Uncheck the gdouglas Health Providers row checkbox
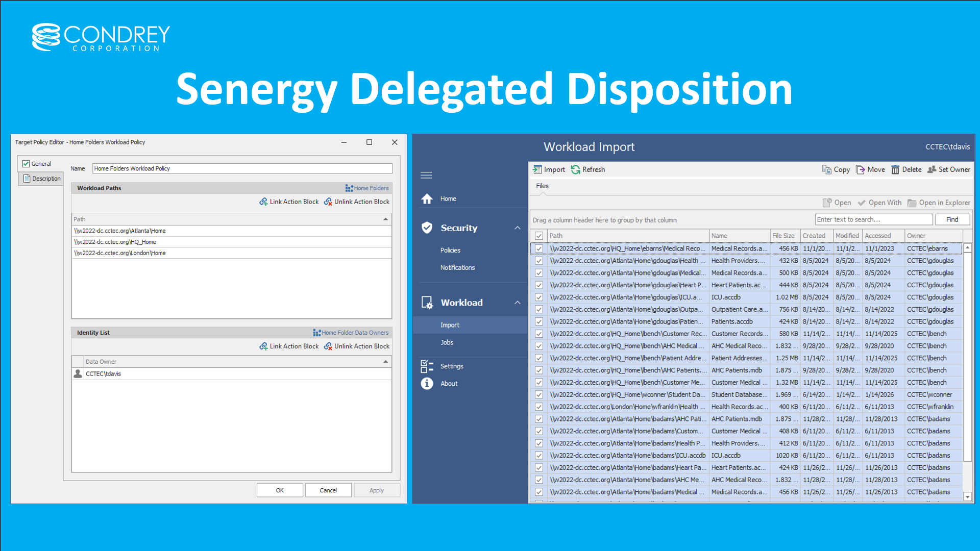 pyautogui.click(x=539, y=261)
